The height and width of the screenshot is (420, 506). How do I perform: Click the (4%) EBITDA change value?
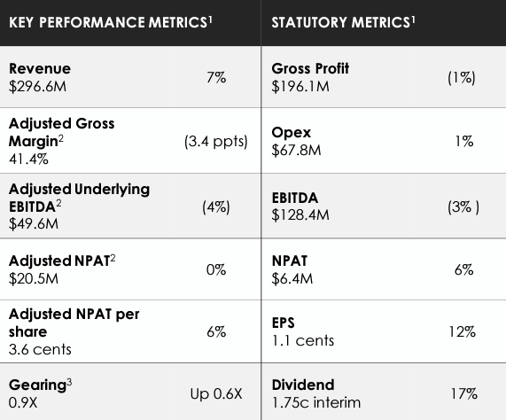(x=216, y=207)
